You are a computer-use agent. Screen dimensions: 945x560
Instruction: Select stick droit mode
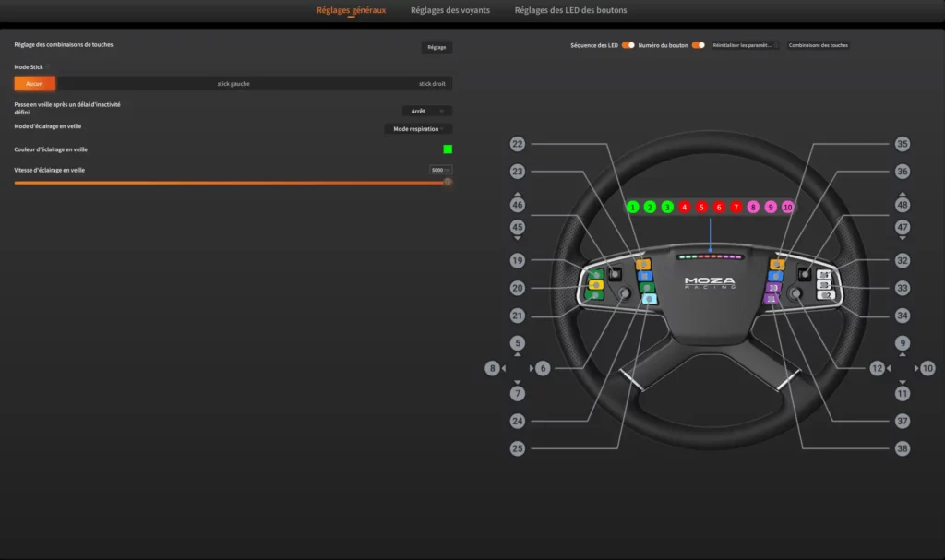point(432,84)
